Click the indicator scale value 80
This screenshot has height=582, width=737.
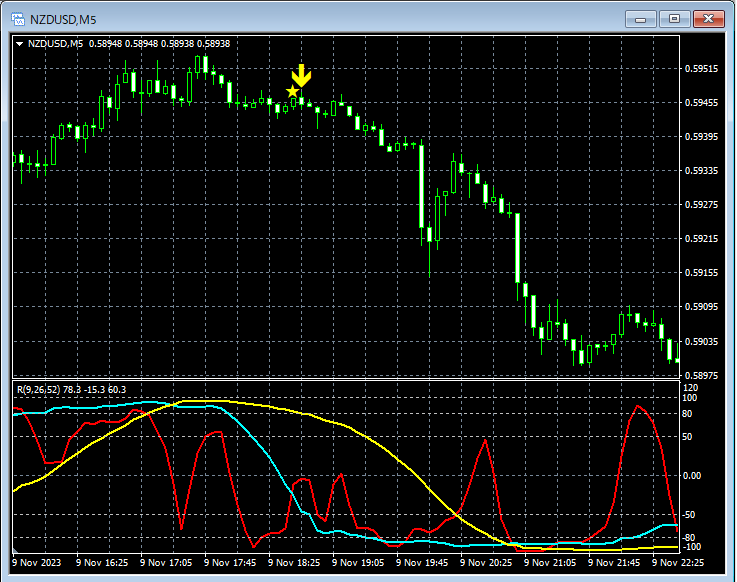(687, 414)
